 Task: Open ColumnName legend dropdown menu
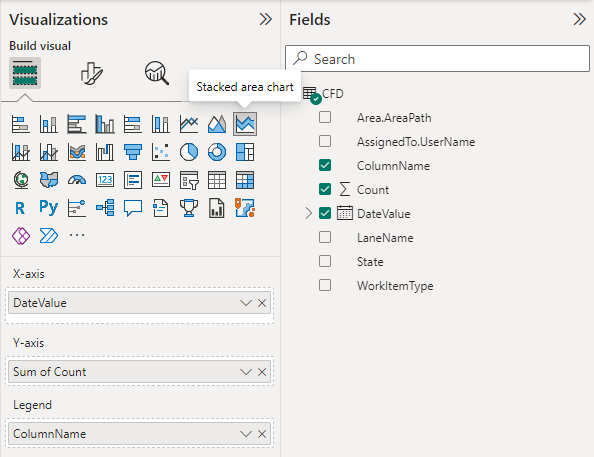coord(245,434)
